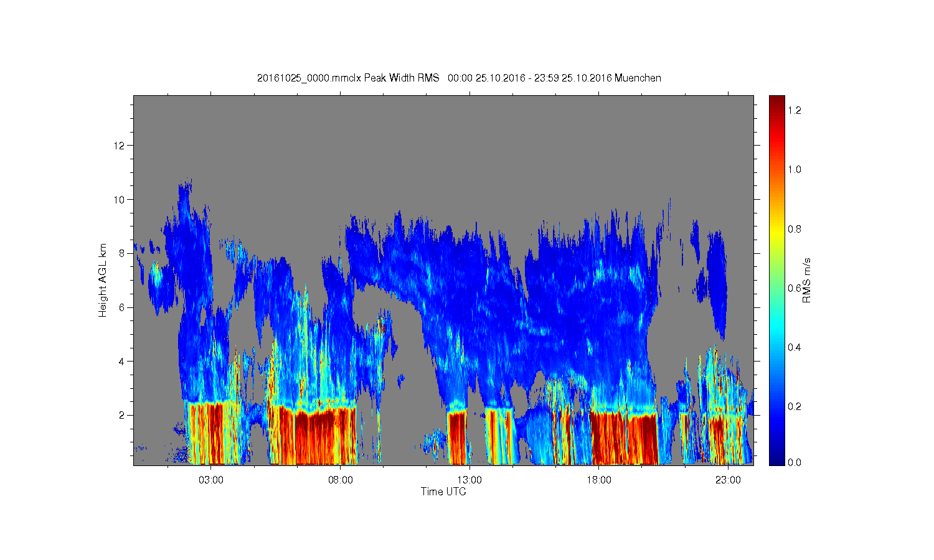Screen dimensions: 934x560
Task: Click the height tick label 10
Action: point(120,200)
